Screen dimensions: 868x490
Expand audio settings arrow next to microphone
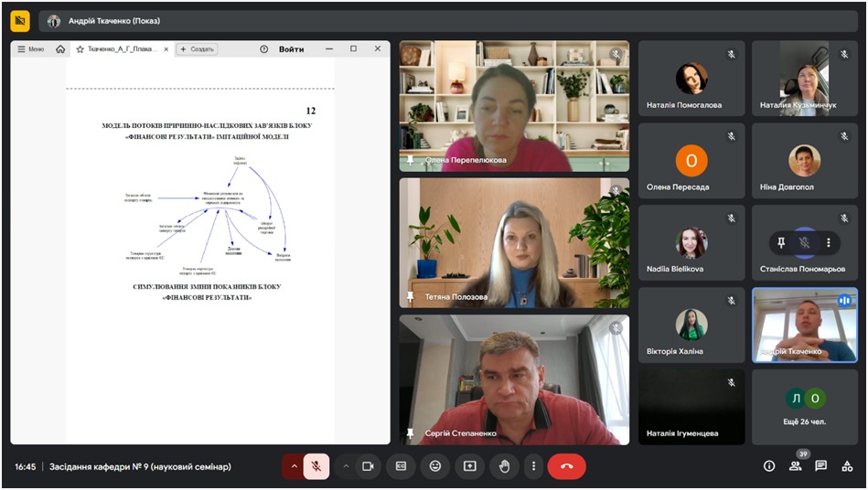(294, 466)
